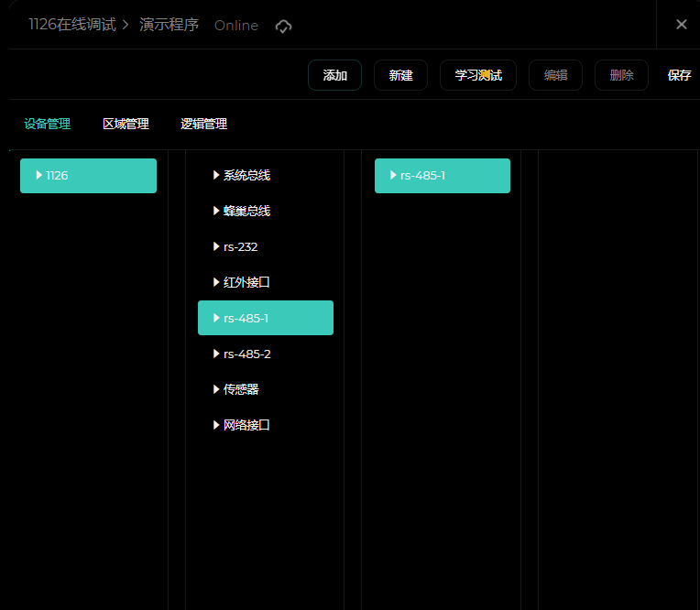700x610 pixels.
Task: Click the 1126在线调试 breadcrumb
Action: point(72,25)
